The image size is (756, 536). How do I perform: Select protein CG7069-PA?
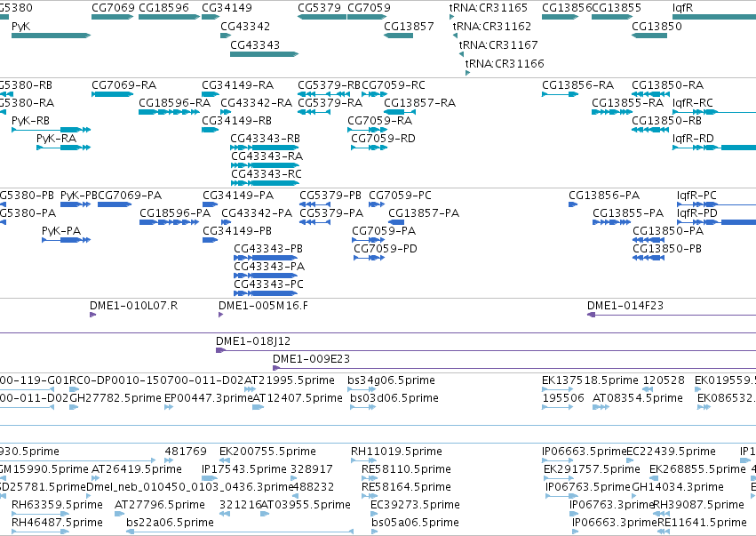click(x=115, y=204)
